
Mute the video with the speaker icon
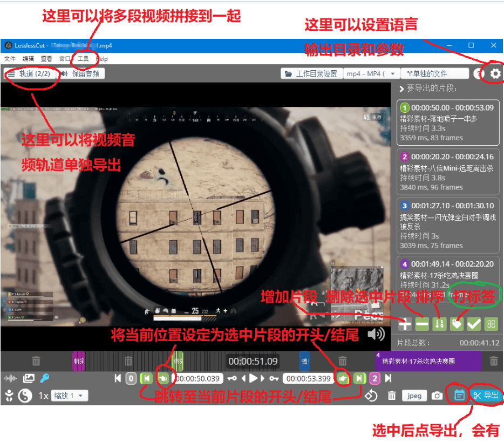pyautogui.click(x=376, y=334)
